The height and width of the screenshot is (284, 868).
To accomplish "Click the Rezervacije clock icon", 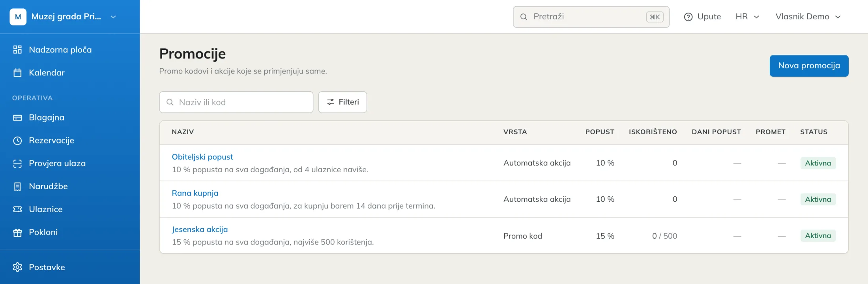I will (17, 141).
